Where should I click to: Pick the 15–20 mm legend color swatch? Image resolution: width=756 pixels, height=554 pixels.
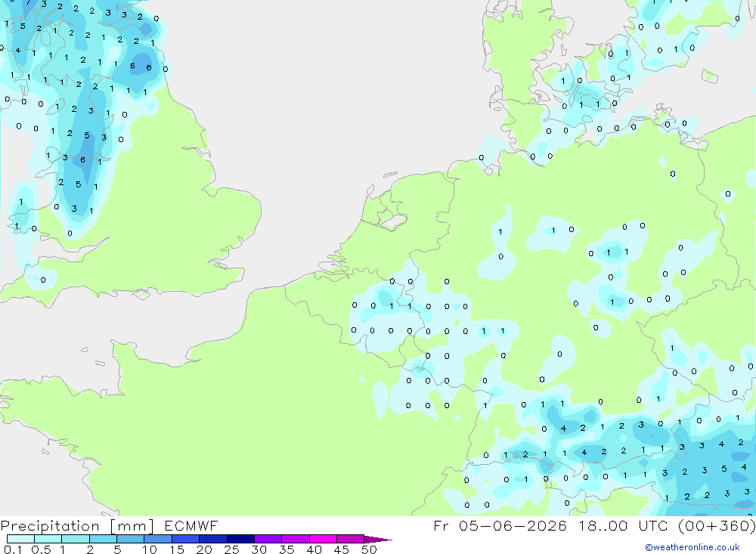[185, 539]
